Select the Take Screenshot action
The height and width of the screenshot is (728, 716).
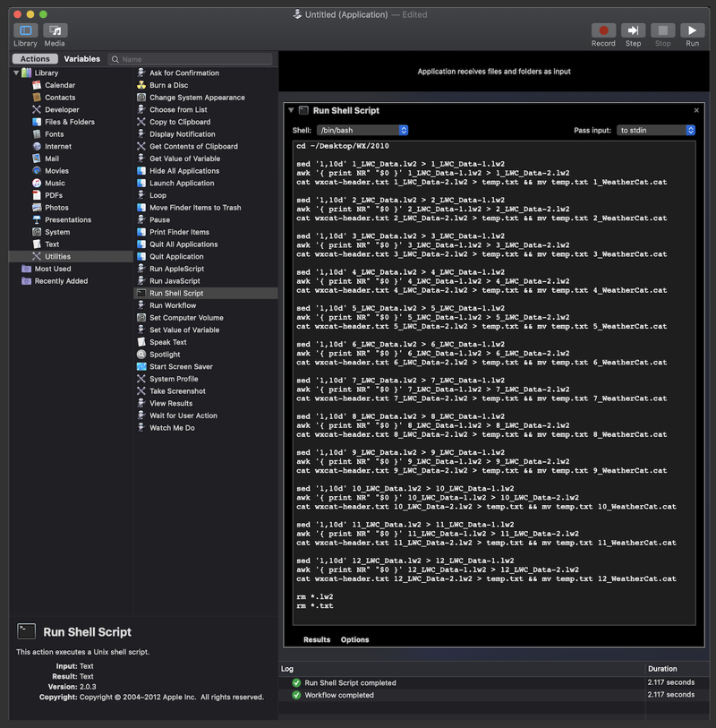[177, 391]
